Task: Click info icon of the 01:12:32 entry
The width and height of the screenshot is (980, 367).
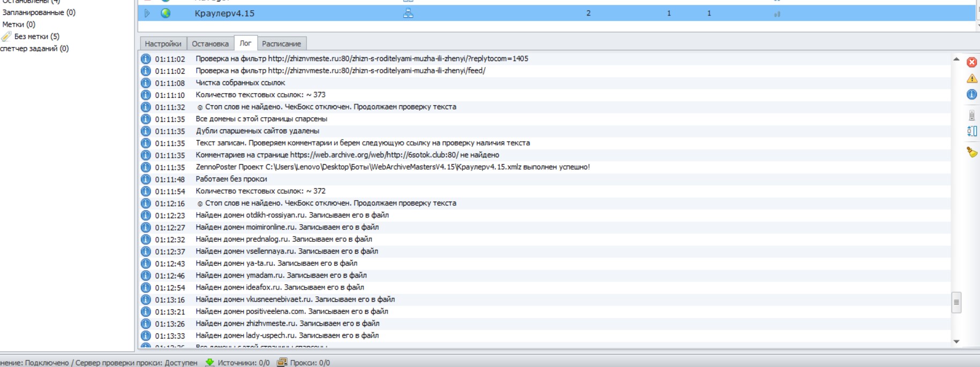Action: point(146,239)
